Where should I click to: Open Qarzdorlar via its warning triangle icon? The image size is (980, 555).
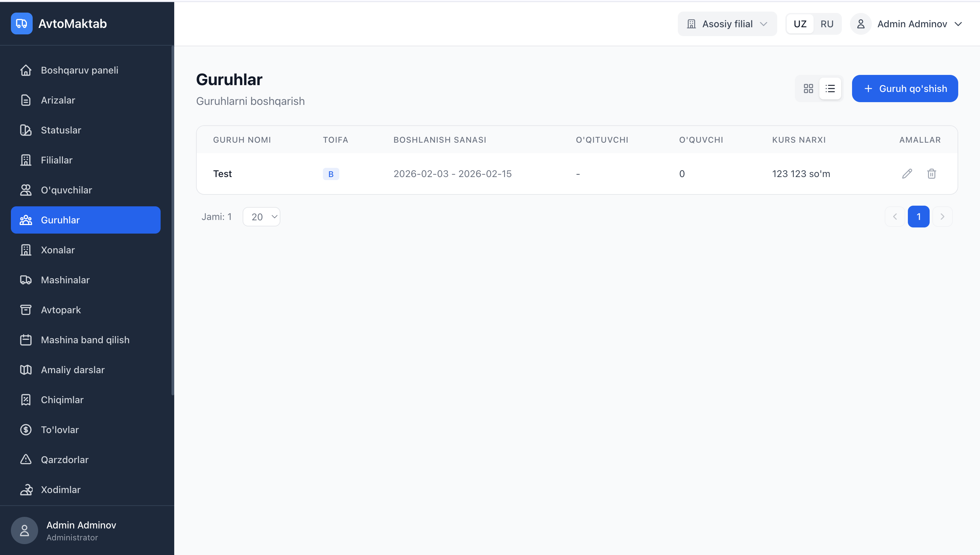coord(26,460)
